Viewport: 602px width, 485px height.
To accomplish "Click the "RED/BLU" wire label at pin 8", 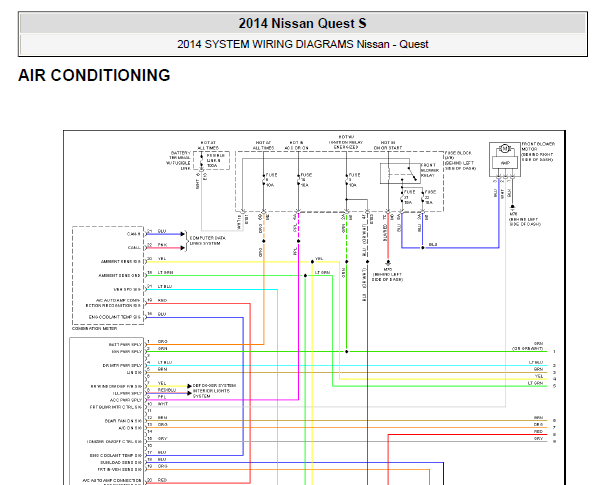I will (167, 390).
